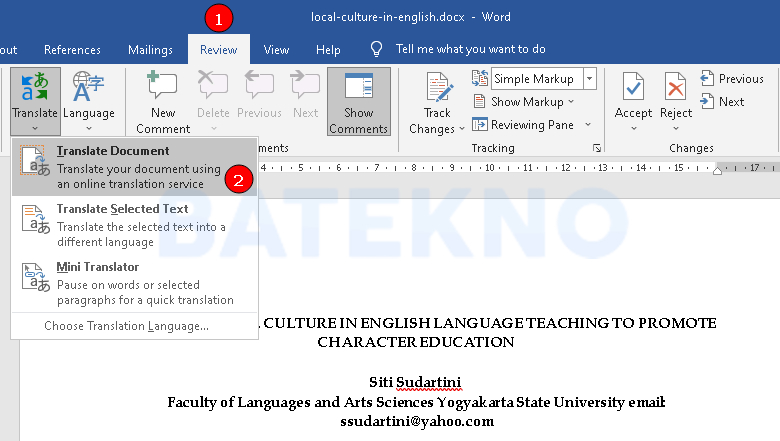Expand Simple Markup dropdown arrow
The width and height of the screenshot is (780, 441).
[589, 79]
